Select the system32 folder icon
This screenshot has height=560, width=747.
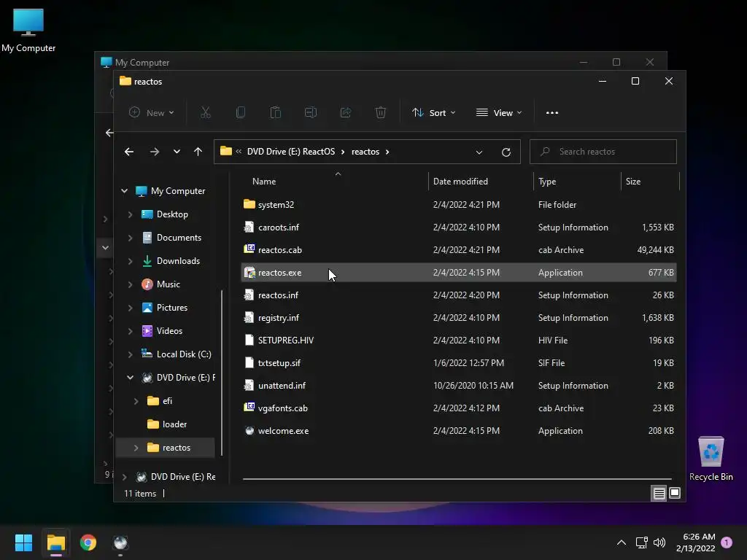click(x=249, y=204)
